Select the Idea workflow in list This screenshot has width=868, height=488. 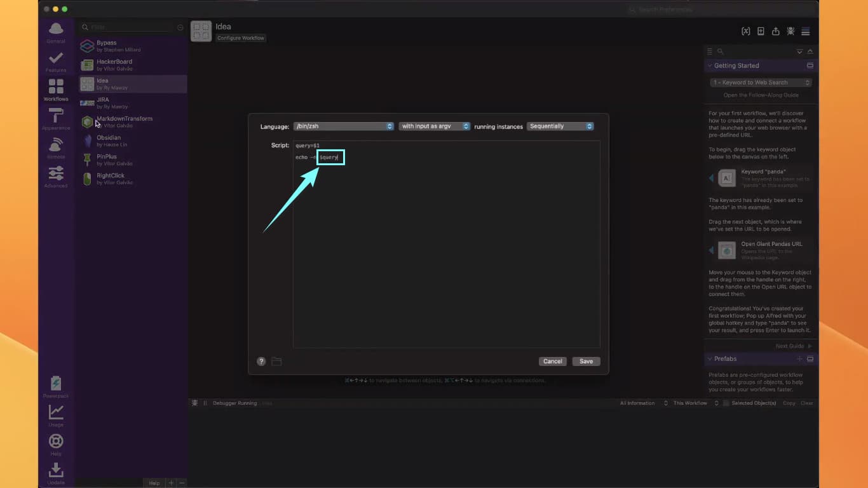(x=132, y=84)
